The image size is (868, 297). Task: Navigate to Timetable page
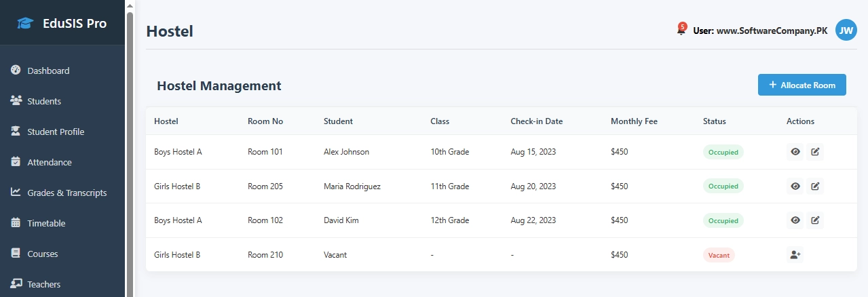coord(46,223)
